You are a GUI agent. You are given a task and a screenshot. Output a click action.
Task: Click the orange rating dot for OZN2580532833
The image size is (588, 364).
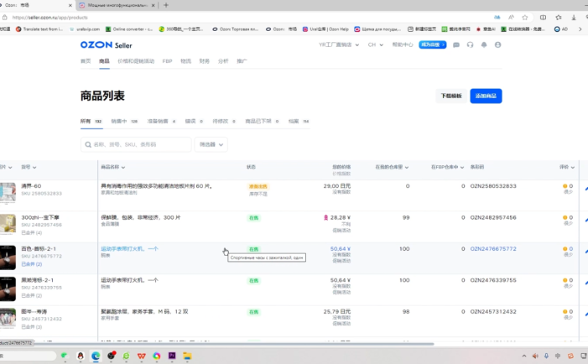tap(565, 186)
